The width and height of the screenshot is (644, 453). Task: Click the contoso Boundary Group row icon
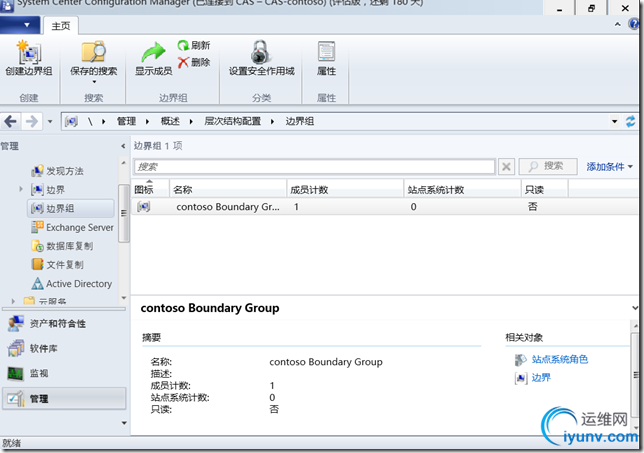(143, 207)
